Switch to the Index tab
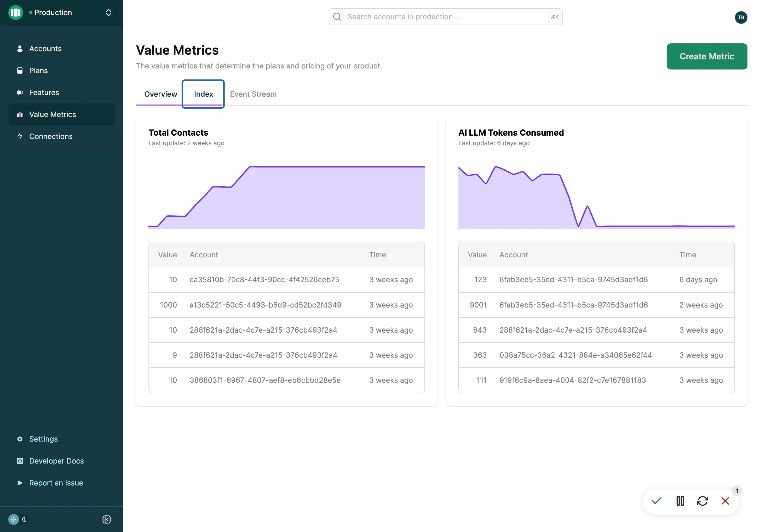This screenshot has height=532, width=760. coord(203,94)
